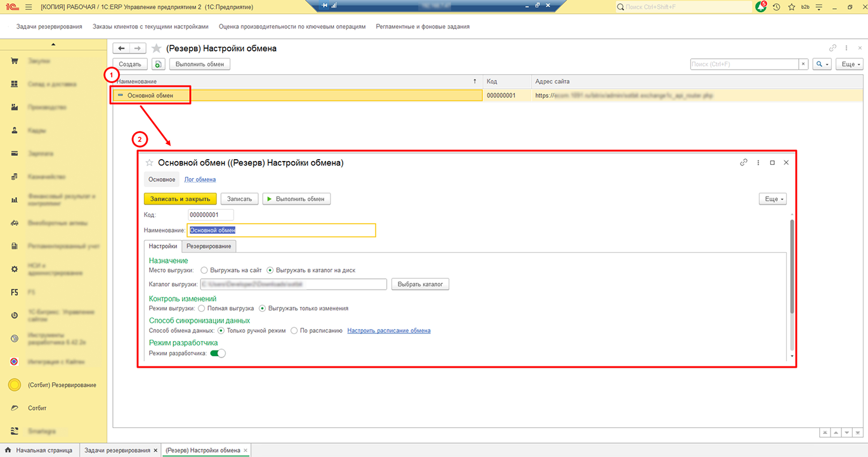
Task: Switch to the Резервирование tab
Action: click(209, 246)
